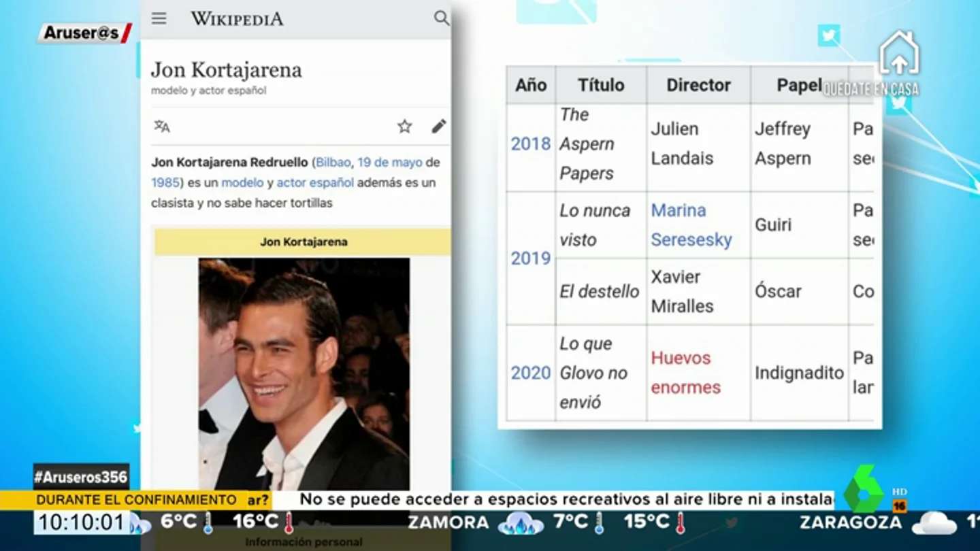Follow the modelo link
Viewport: 980px width, 551px height.
pyautogui.click(x=242, y=183)
